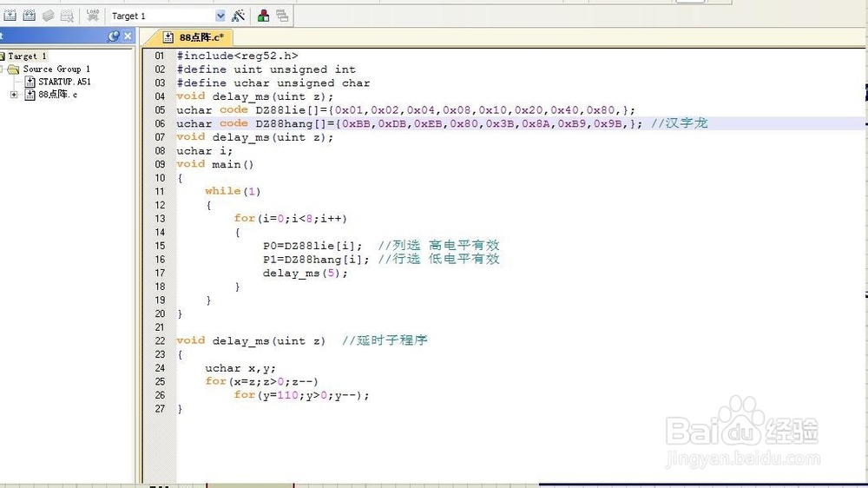Click the 'P1=DZ88hang[i];' statement
Viewport: 868px width, 488px height.
coord(316,260)
